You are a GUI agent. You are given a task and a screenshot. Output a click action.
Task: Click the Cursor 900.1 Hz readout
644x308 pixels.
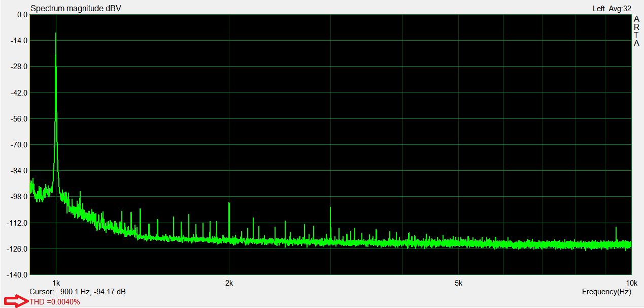tap(78, 292)
